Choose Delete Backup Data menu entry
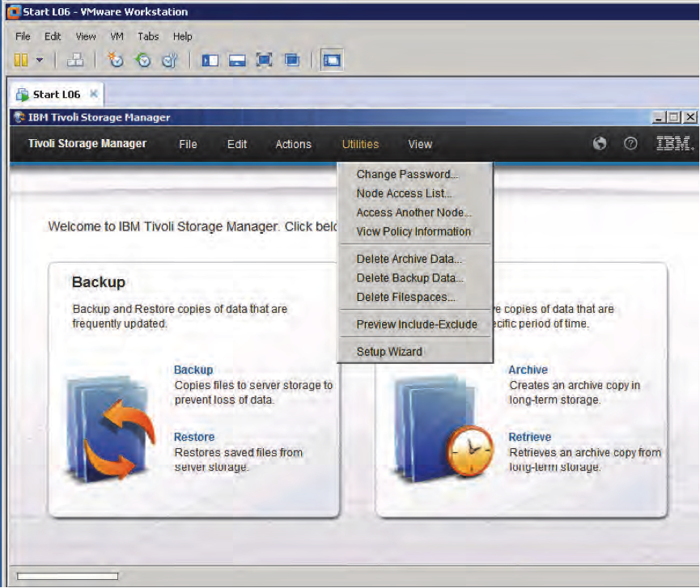The height and width of the screenshot is (588, 700). 415,278
